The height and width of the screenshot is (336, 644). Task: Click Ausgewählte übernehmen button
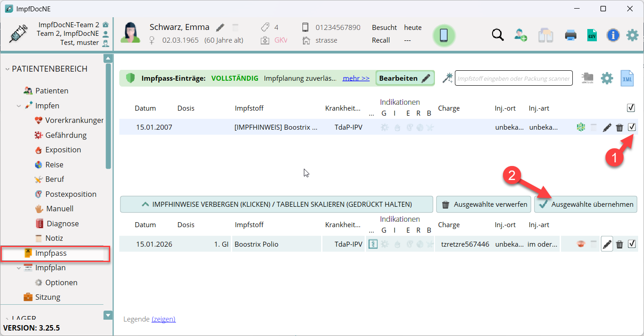pos(586,205)
